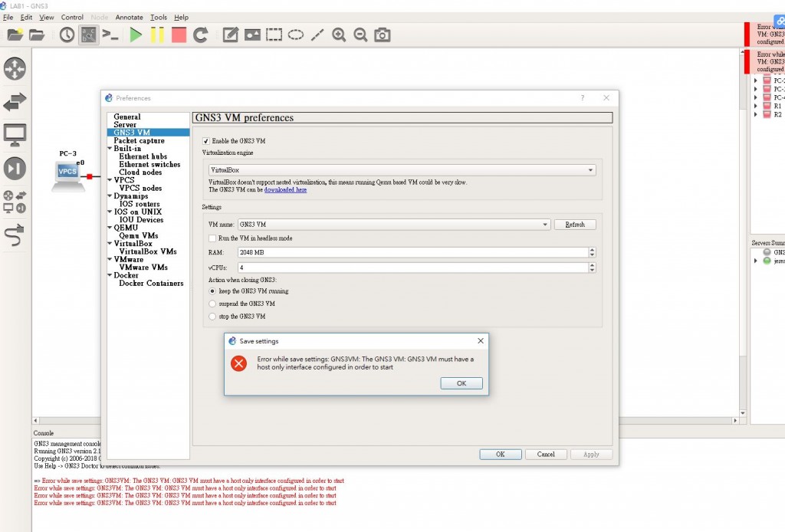Select the Draw an ellipse tool
The height and width of the screenshot is (532, 785).
pos(296,35)
